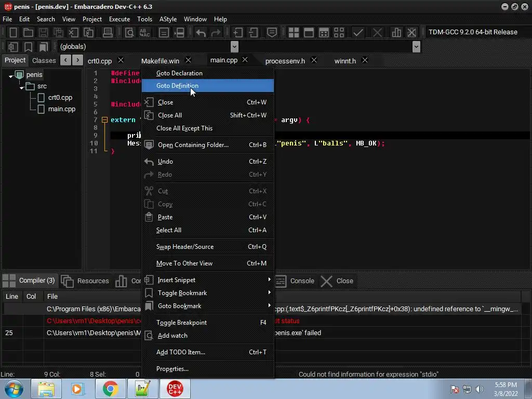Image resolution: width=532 pixels, height=399 pixels.
Task: Select Open Containing Folder menu entry
Action: [x=208, y=145]
